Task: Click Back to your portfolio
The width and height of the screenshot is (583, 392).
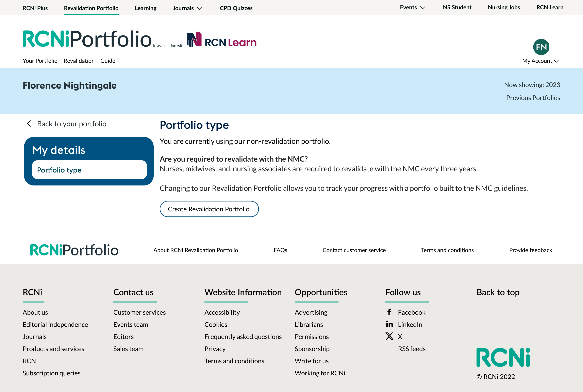Action: [x=72, y=124]
